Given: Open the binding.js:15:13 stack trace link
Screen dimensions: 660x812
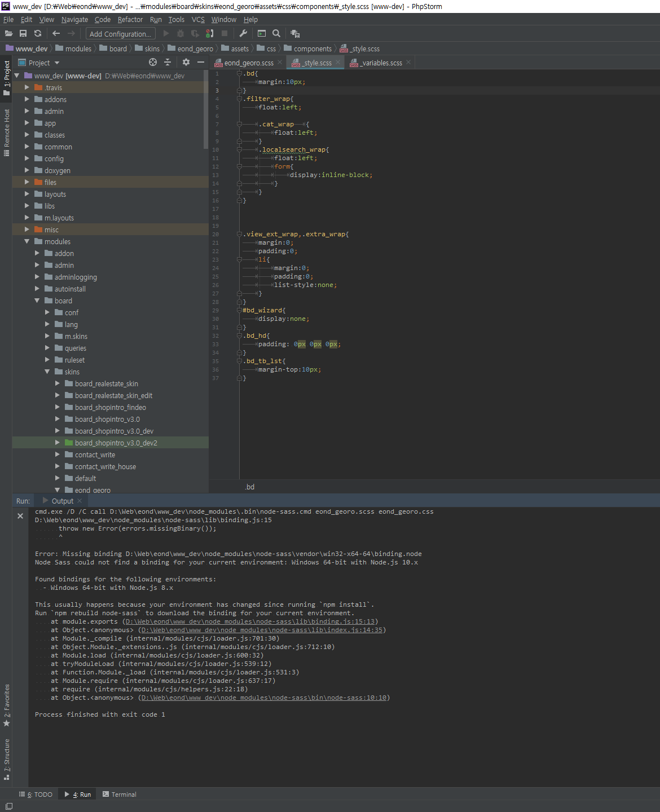Looking at the screenshot, I should (250, 621).
